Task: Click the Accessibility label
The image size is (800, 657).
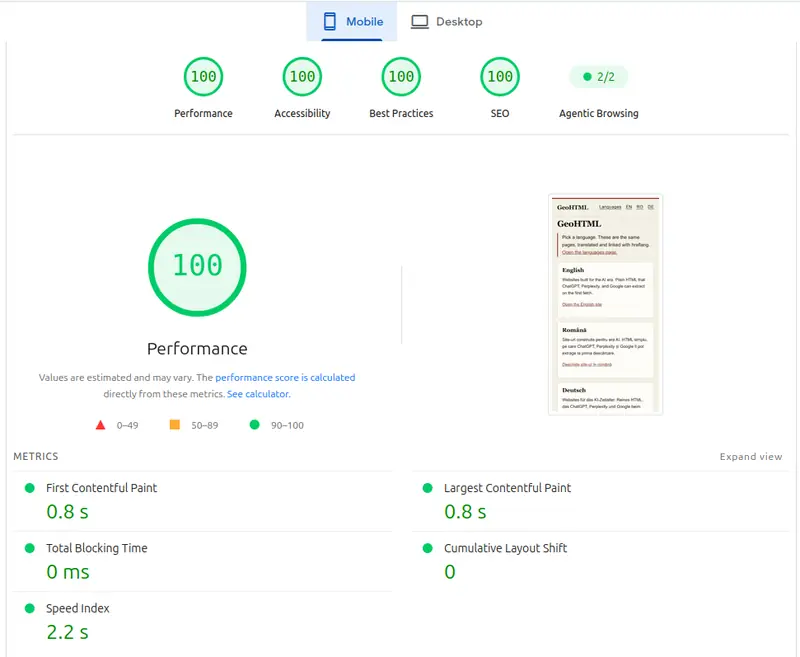Action: coord(302,113)
